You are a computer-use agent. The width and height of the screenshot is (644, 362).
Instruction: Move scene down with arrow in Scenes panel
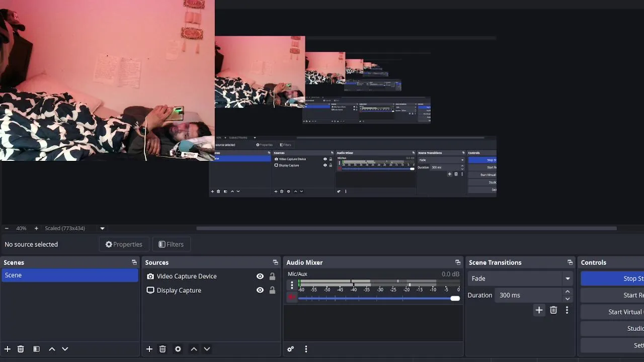pos(65,349)
